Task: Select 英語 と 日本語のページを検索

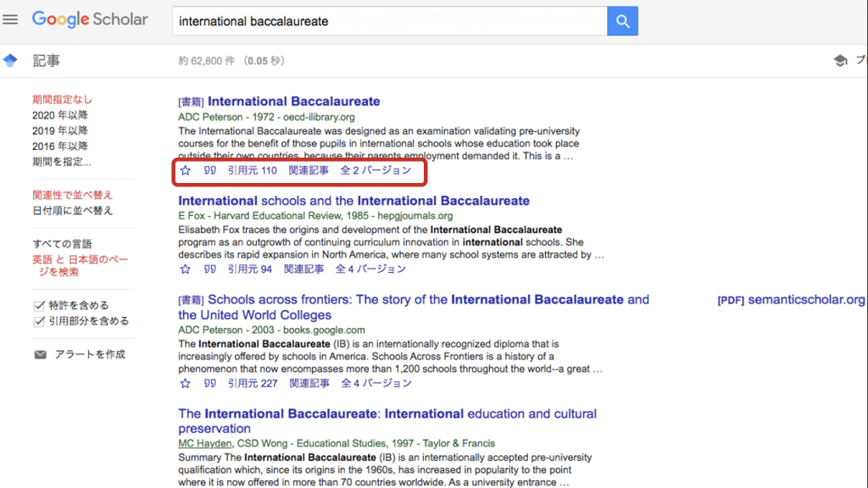Action: (x=81, y=265)
